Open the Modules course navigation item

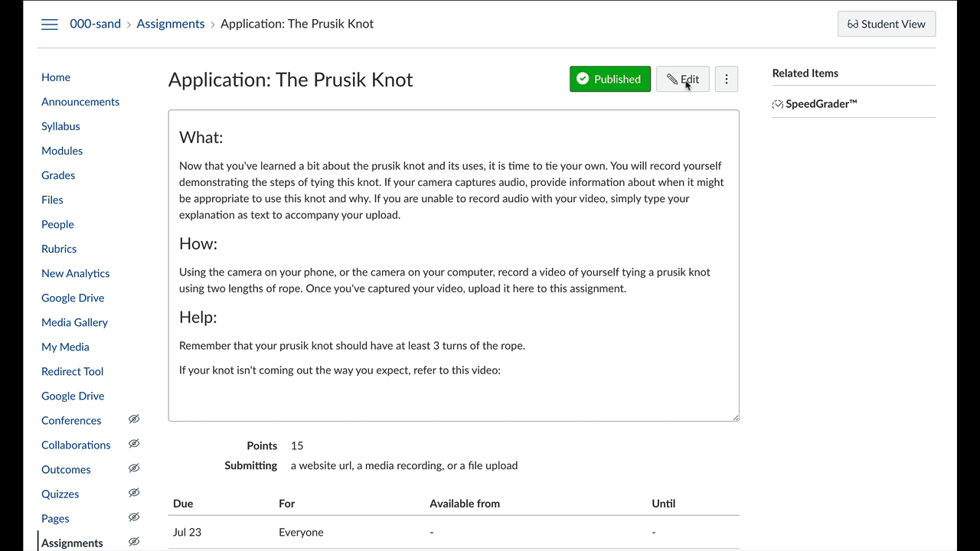[62, 151]
